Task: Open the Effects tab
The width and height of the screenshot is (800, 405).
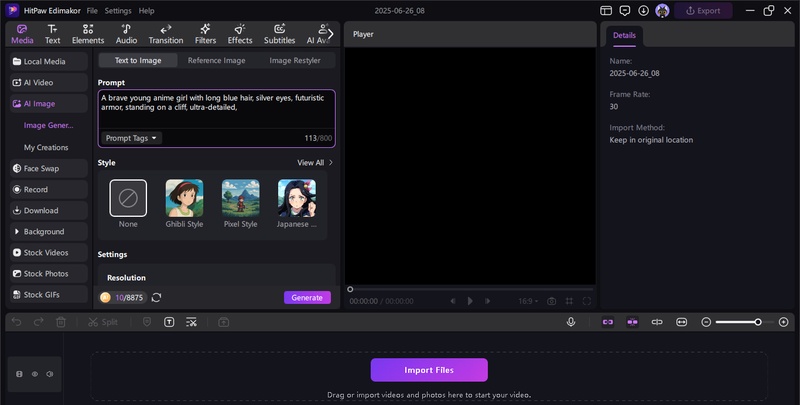Action: click(x=240, y=34)
